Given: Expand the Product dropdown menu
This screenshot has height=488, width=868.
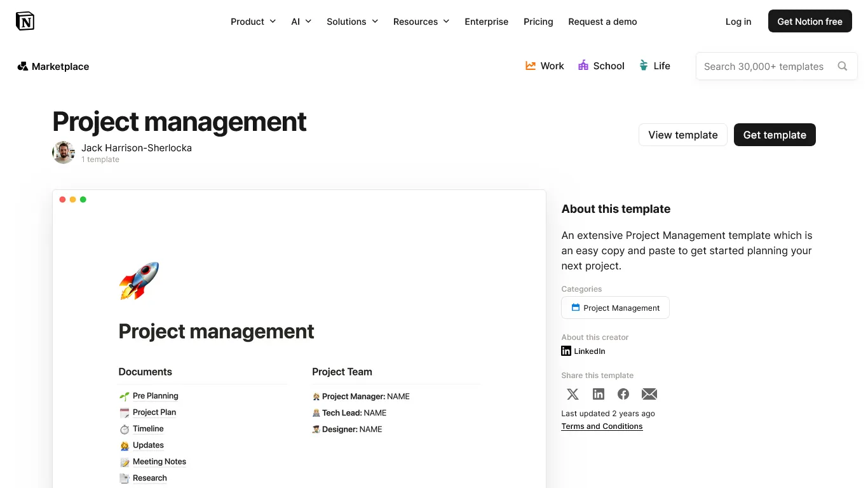Looking at the screenshot, I should click(253, 22).
